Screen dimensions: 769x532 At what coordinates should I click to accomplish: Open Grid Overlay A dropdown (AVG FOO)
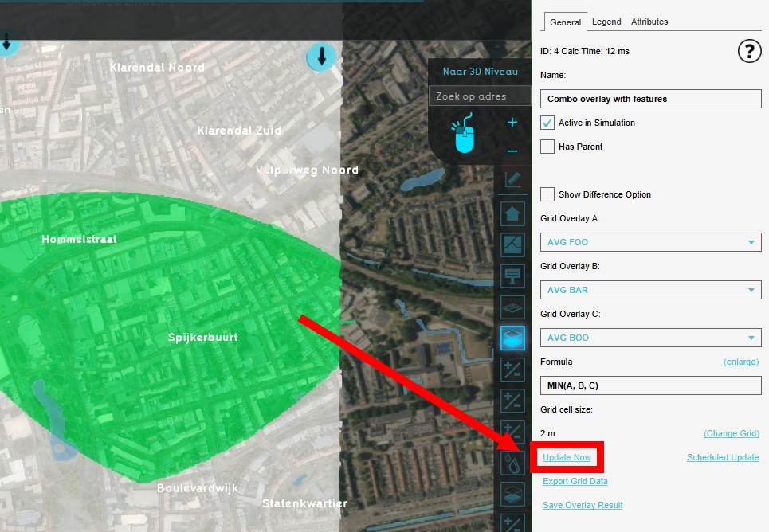[650, 242]
